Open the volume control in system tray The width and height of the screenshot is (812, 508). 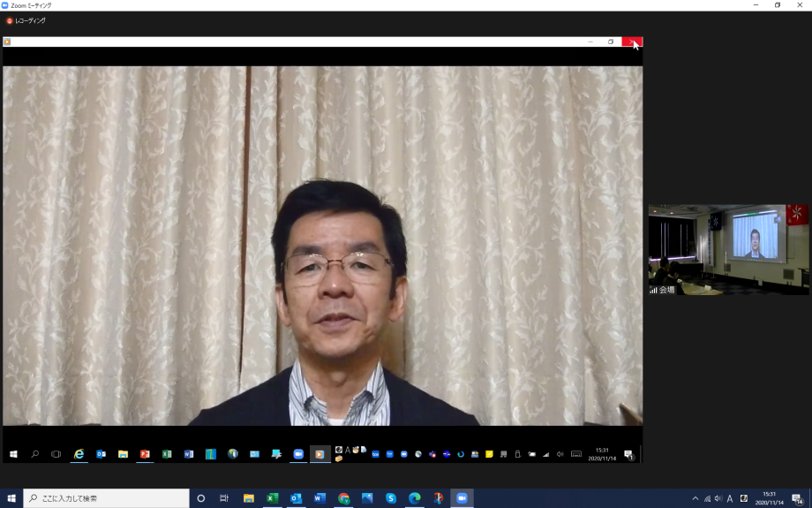(718, 498)
